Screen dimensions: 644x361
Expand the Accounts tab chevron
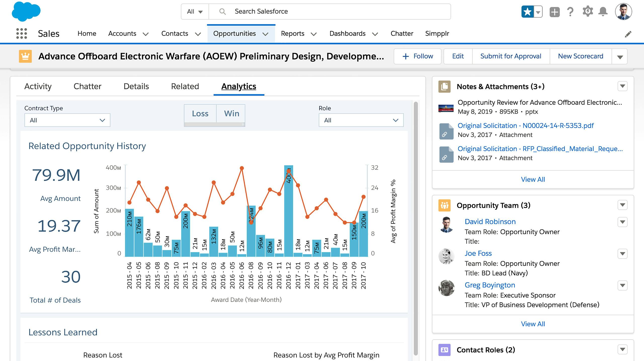pos(146,34)
